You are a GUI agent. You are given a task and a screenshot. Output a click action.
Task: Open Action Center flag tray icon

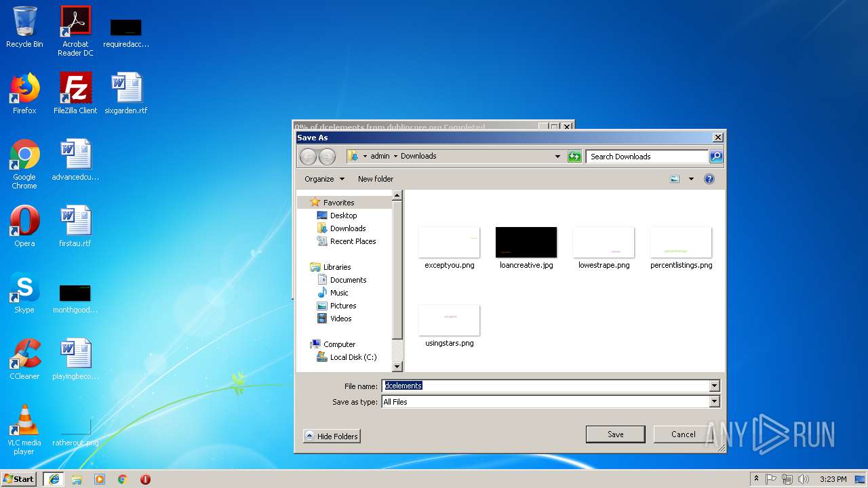click(771, 479)
